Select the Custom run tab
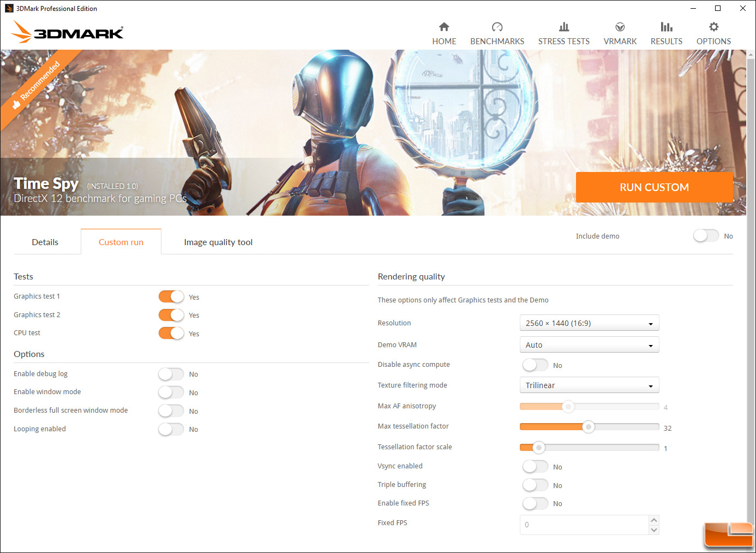The width and height of the screenshot is (756, 553). point(121,242)
